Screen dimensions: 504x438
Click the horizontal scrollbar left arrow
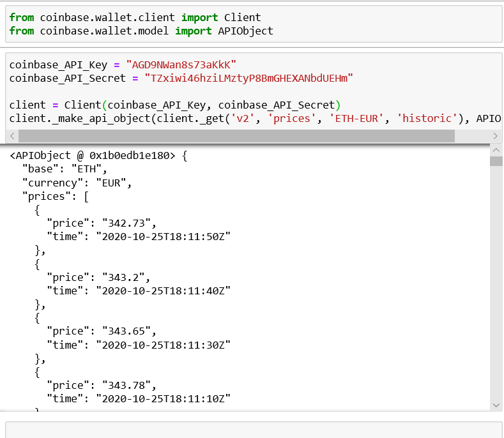12,136
